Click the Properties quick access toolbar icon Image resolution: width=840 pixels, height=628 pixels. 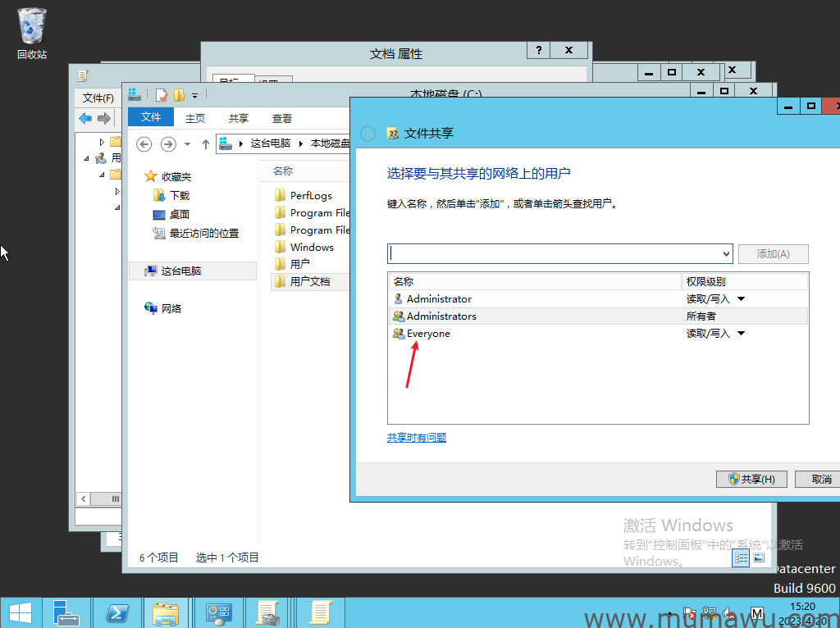(162, 95)
